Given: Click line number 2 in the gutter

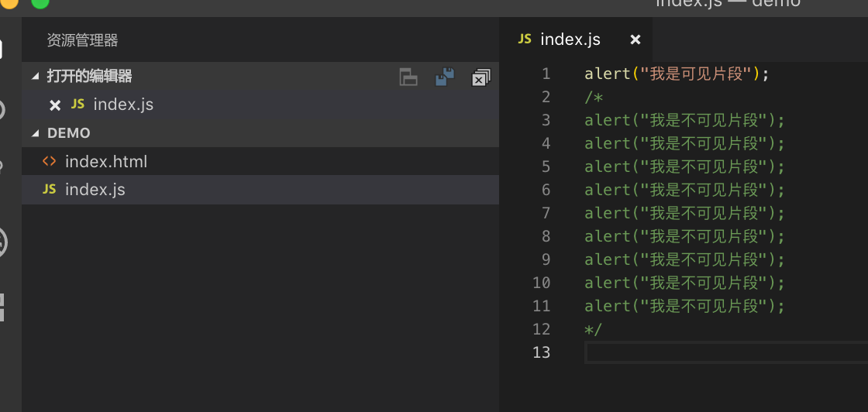Looking at the screenshot, I should pos(546,97).
